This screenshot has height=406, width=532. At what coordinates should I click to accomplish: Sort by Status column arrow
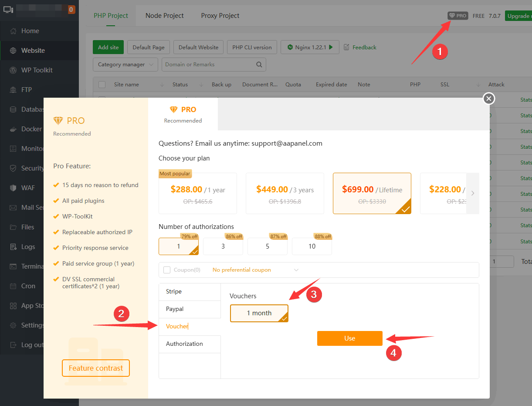point(201,85)
